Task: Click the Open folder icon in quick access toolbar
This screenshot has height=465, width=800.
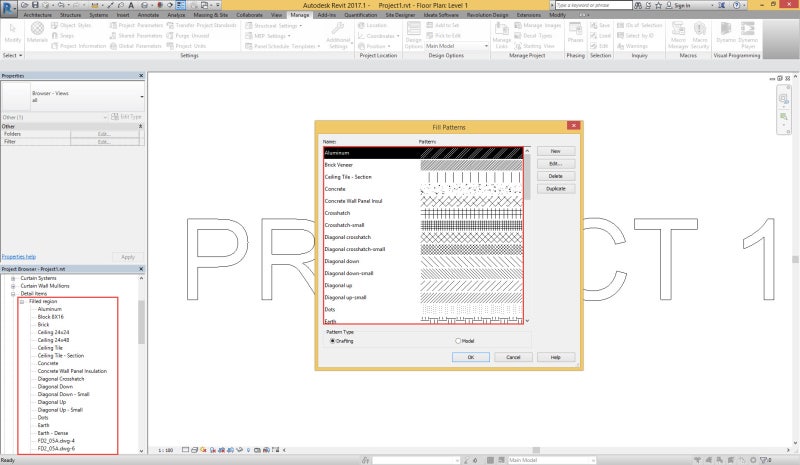Action: 24,5
